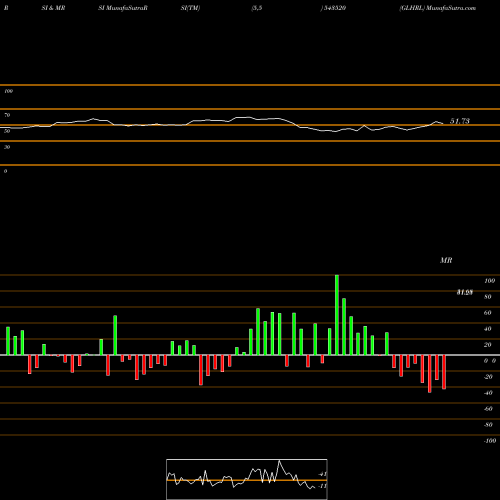Click the MR panel title label

click(x=446, y=260)
